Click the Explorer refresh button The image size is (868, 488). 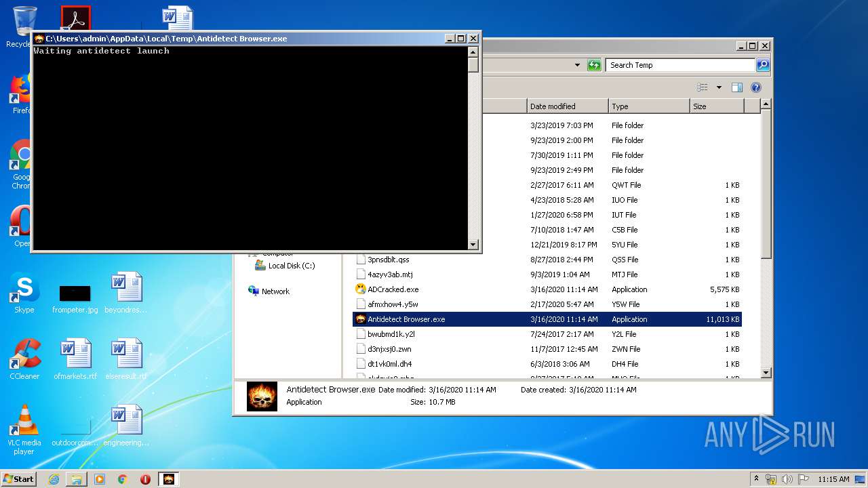594,65
